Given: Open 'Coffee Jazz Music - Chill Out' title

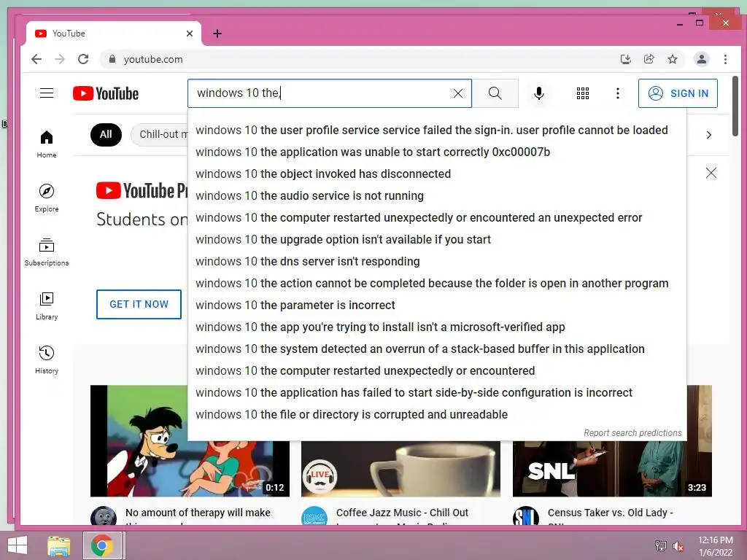Looking at the screenshot, I should point(402,513).
